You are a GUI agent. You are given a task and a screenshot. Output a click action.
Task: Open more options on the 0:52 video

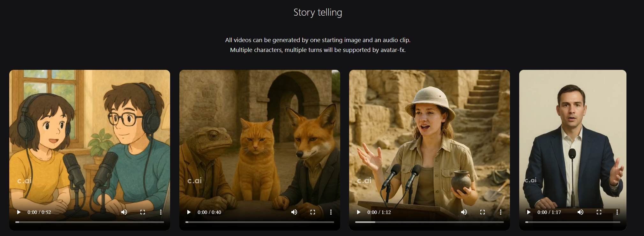pos(161,212)
